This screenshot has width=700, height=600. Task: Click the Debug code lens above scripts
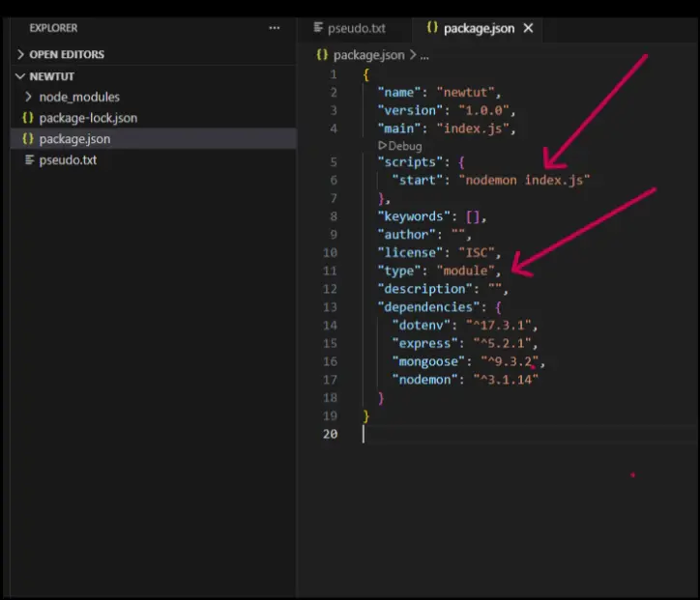coord(400,146)
